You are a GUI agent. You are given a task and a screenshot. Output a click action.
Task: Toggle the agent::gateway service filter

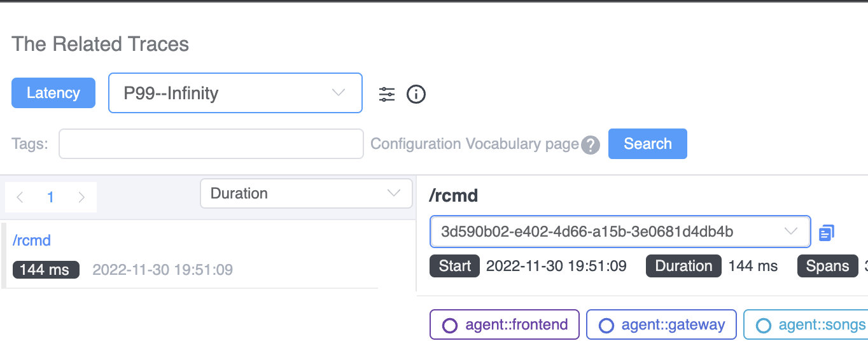(661, 325)
